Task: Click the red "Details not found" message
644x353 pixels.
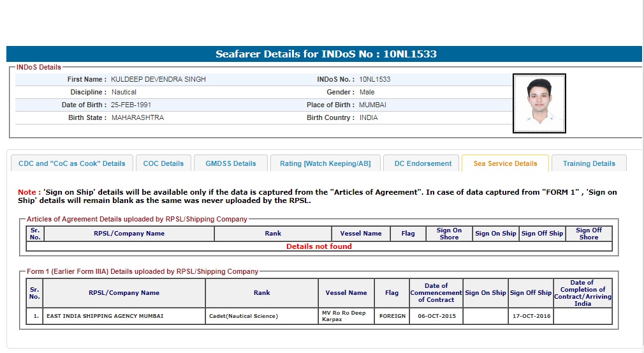Action: (x=319, y=246)
